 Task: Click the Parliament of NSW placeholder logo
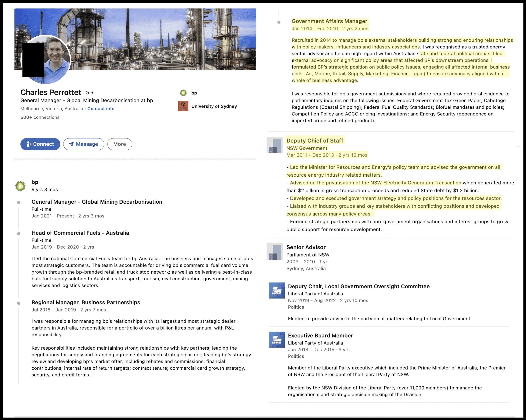275,251
